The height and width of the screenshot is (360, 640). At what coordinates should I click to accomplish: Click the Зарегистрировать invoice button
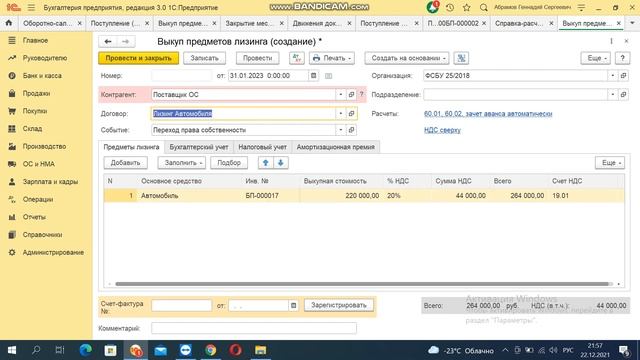coord(339,305)
